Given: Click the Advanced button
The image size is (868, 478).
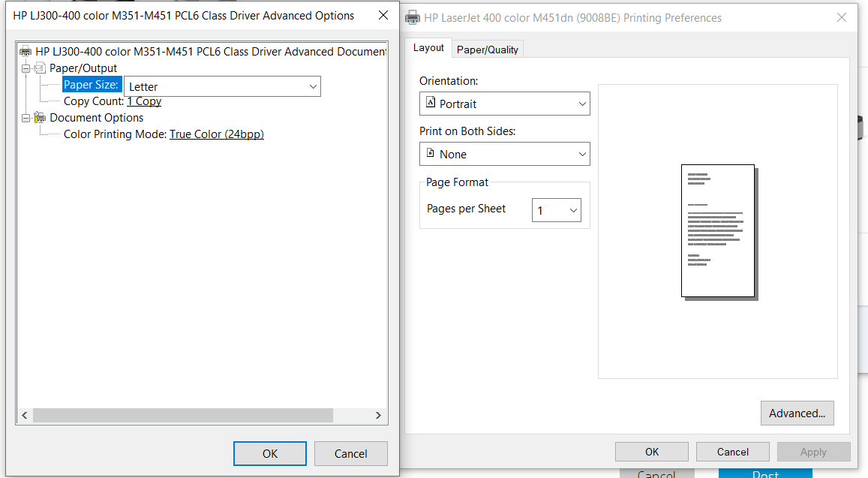Looking at the screenshot, I should [797, 413].
